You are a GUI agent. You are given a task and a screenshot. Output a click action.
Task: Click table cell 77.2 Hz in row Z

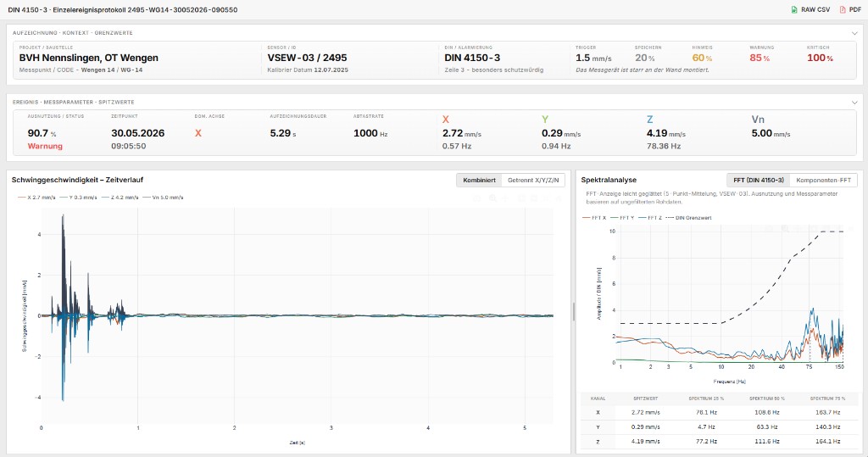click(706, 442)
